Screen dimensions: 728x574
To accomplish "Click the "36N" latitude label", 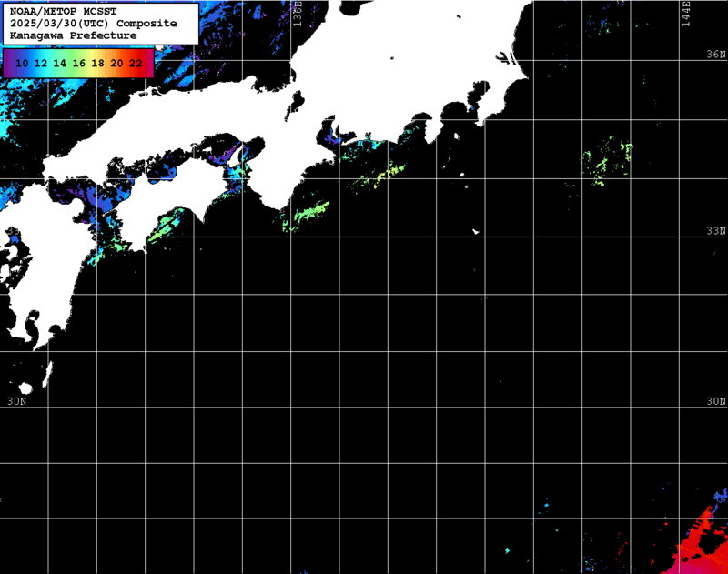I will point(716,55).
